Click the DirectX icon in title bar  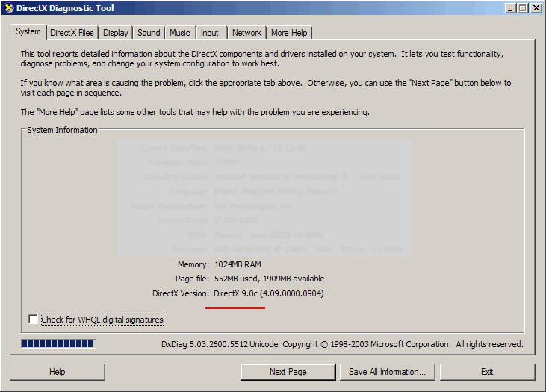(x=9, y=8)
